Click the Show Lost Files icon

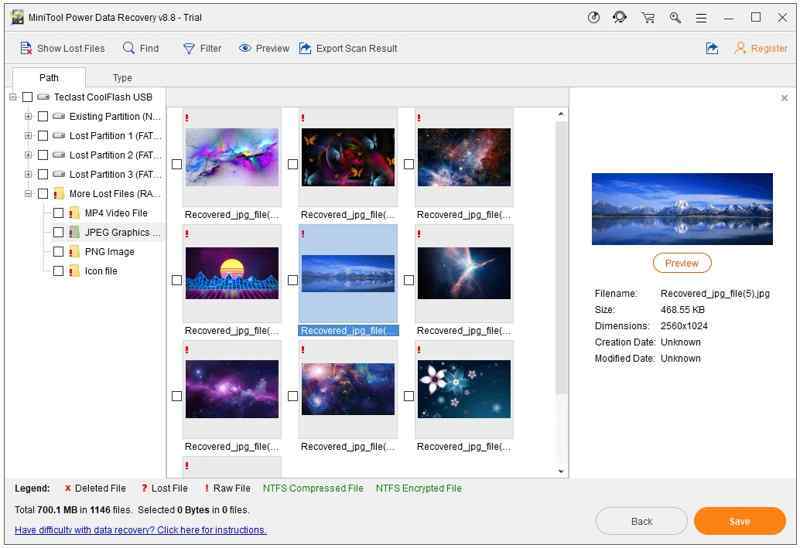tap(26, 48)
